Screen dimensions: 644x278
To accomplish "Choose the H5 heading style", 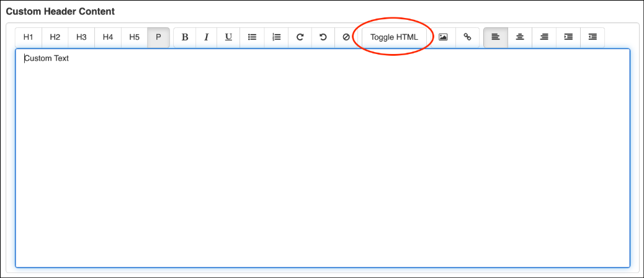I will [134, 37].
